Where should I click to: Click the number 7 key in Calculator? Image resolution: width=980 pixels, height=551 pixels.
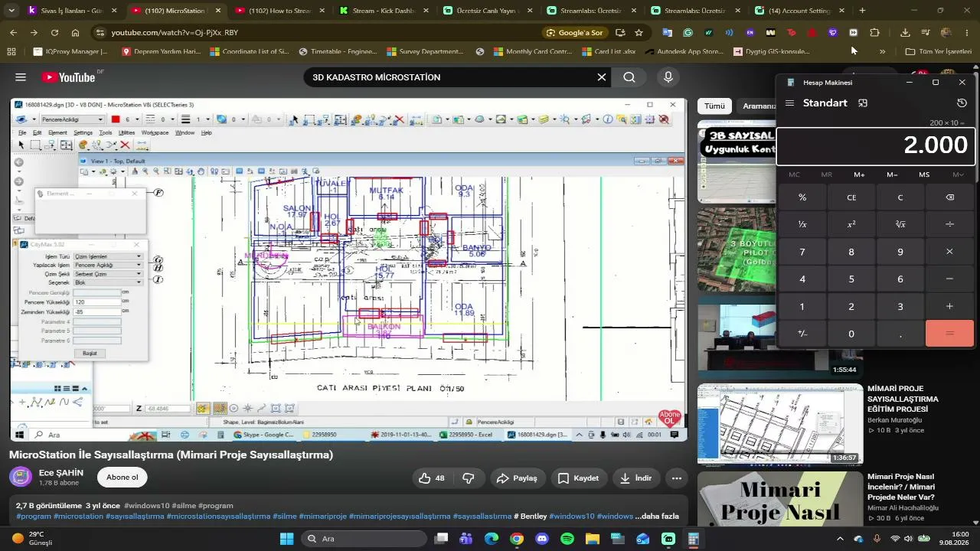[802, 252]
